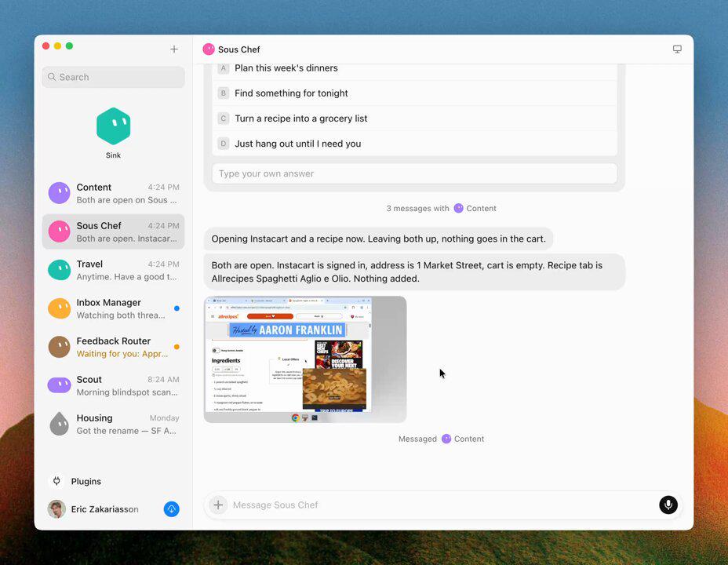Click the purple Content avatar in sidebar
This screenshot has height=565, width=728.
coord(60,193)
